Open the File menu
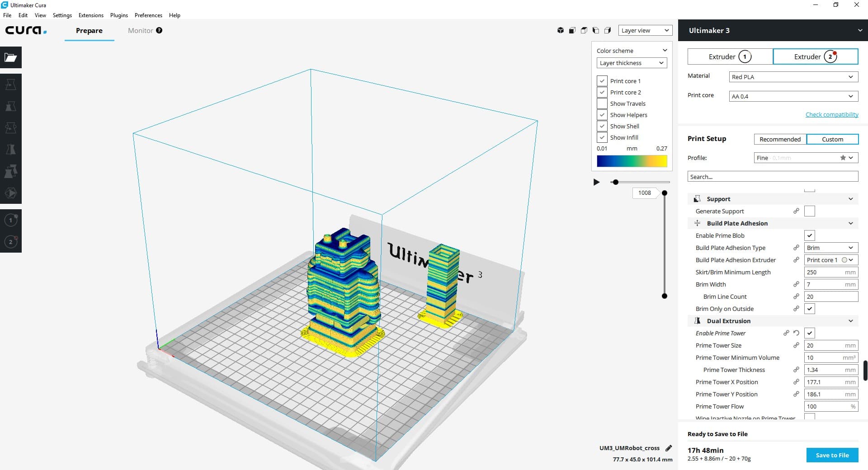Image resolution: width=868 pixels, height=470 pixels. pos(7,15)
